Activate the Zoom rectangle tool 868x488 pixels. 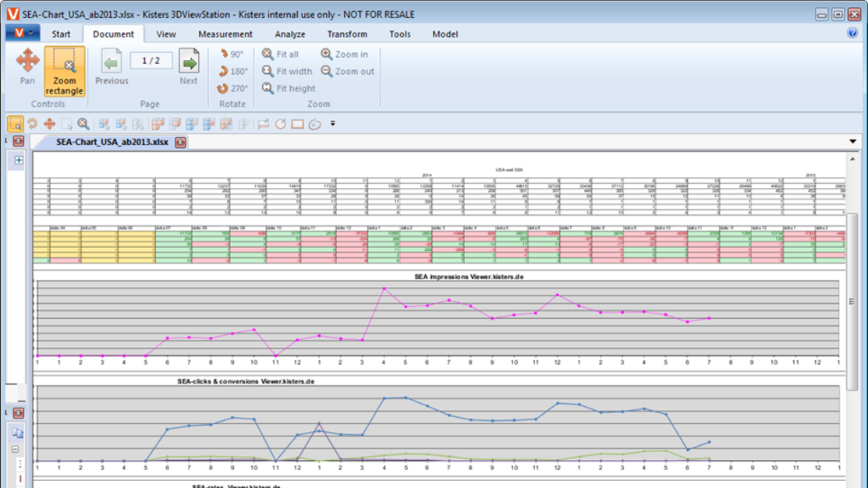click(x=64, y=72)
